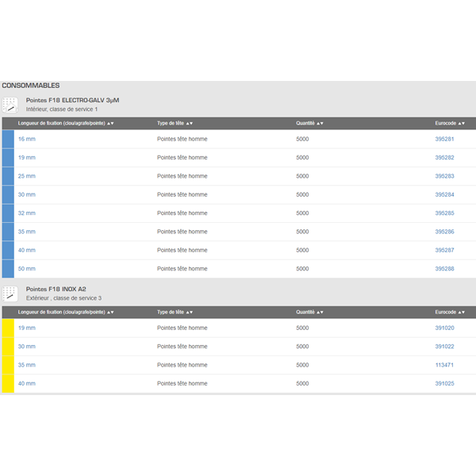Select the 50 mm length link
The height and width of the screenshot is (476, 476).
27,269
